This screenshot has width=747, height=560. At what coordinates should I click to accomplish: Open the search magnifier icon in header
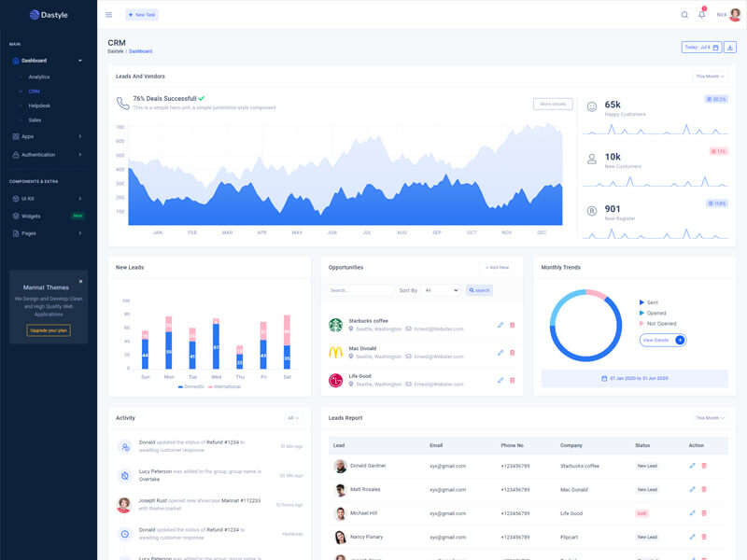tap(684, 15)
